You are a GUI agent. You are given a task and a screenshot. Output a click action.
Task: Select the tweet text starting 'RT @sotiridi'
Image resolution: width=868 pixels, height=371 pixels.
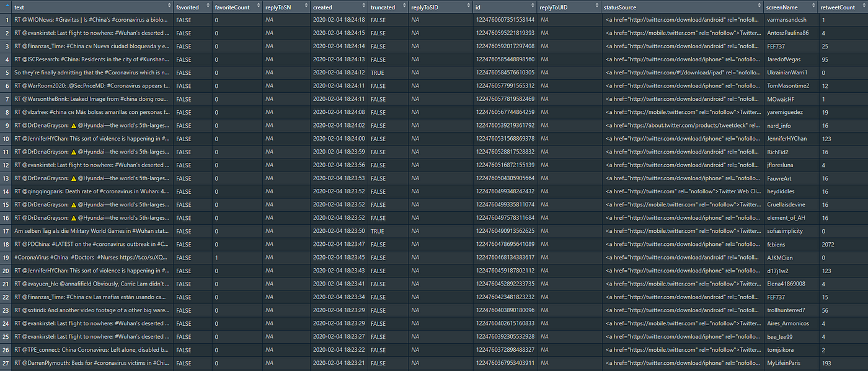click(x=92, y=310)
